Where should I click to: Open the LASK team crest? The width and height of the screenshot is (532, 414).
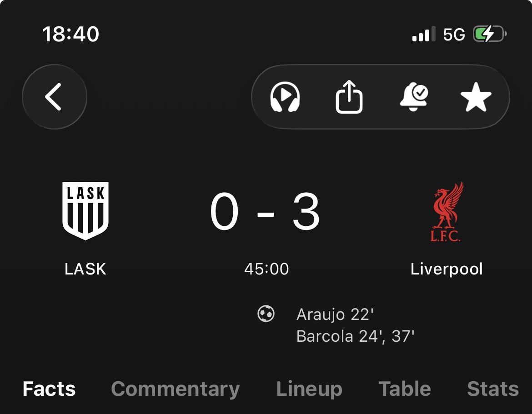click(85, 210)
